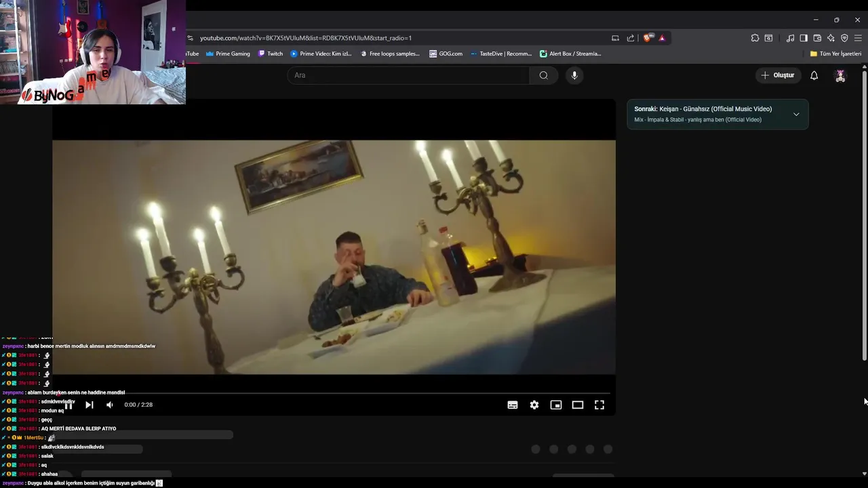Screen dimensions: 868x488
Task: Toggle Brave sidebar panel icon
Action: (804, 38)
